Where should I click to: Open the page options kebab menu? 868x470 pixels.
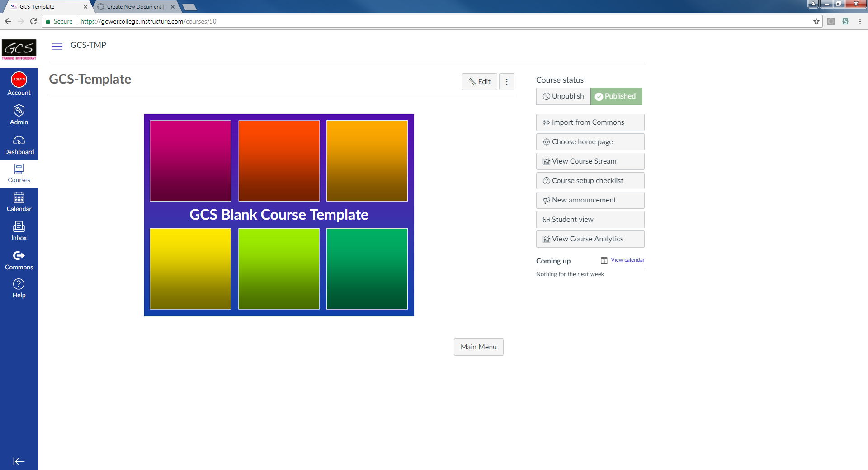click(507, 82)
